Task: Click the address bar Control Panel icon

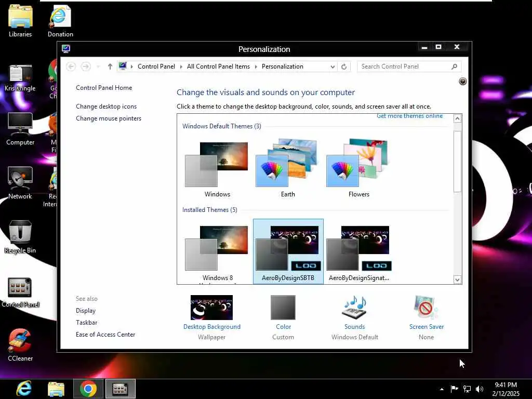Action: click(123, 66)
